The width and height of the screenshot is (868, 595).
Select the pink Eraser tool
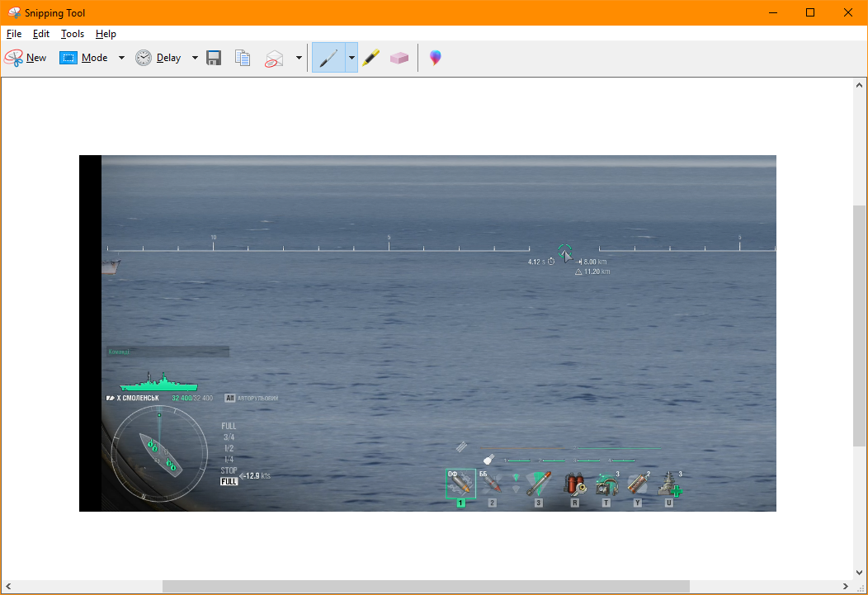click(399, 58)
